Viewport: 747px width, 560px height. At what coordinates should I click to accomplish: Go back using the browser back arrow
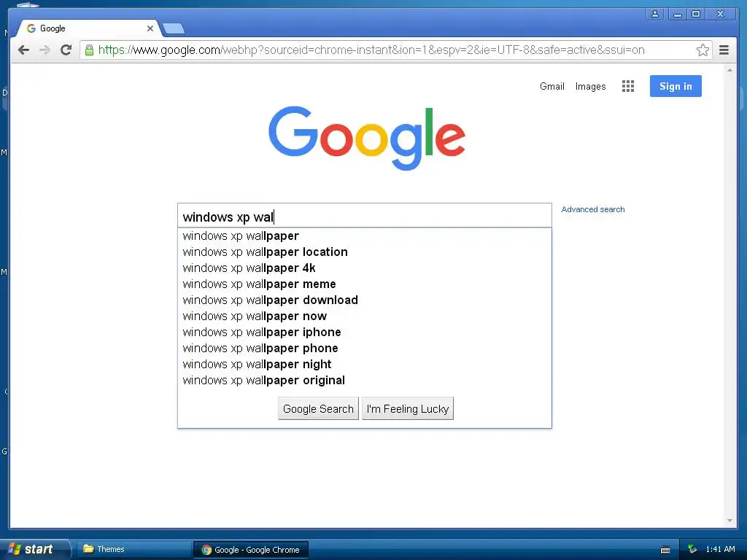pos(23,50)
